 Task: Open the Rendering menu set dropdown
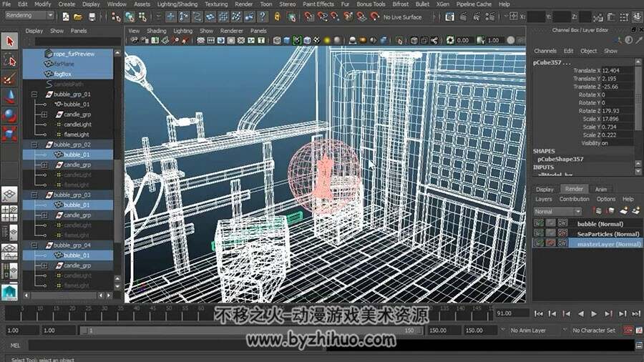[x=29, y=16]
